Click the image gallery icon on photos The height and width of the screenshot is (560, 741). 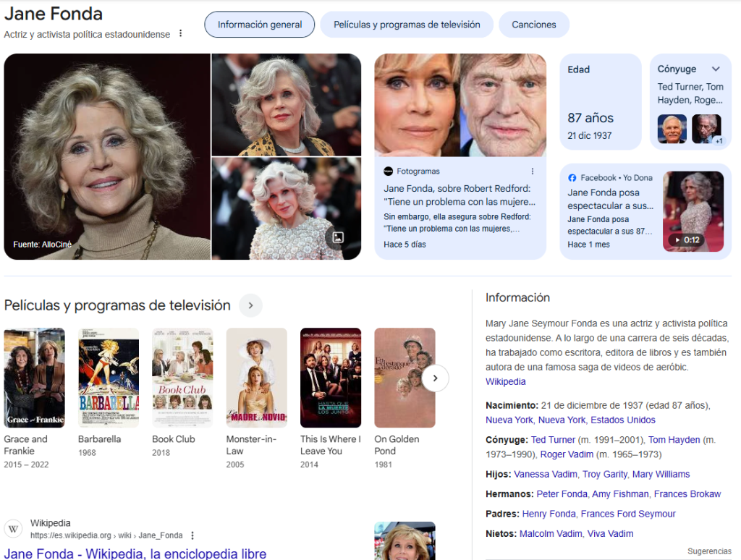[x=338, y=237]
